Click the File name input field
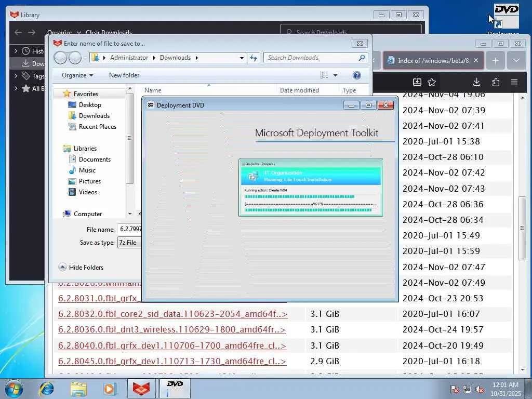The image size is (532, 399). coord(129,229)
